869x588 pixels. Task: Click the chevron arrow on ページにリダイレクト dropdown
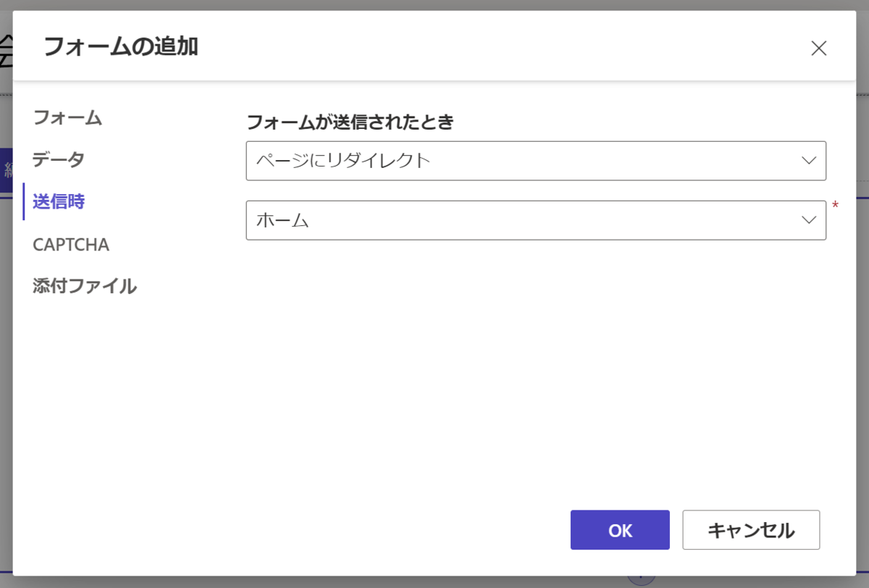pyautogui.click(x=809, y=161)
